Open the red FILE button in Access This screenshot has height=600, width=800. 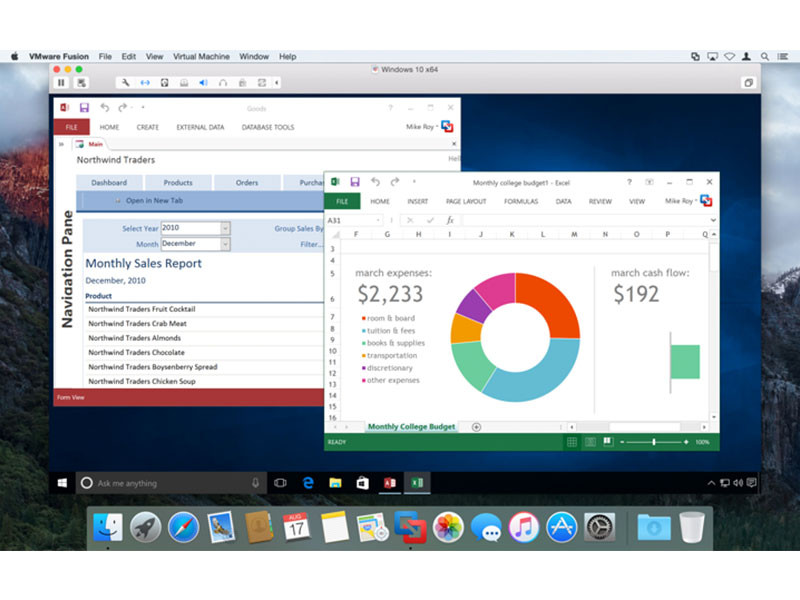(x=72, y=127)
